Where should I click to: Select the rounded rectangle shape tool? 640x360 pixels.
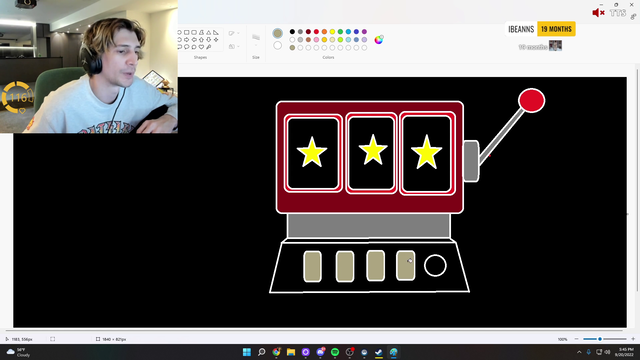(x=194, y=32)
